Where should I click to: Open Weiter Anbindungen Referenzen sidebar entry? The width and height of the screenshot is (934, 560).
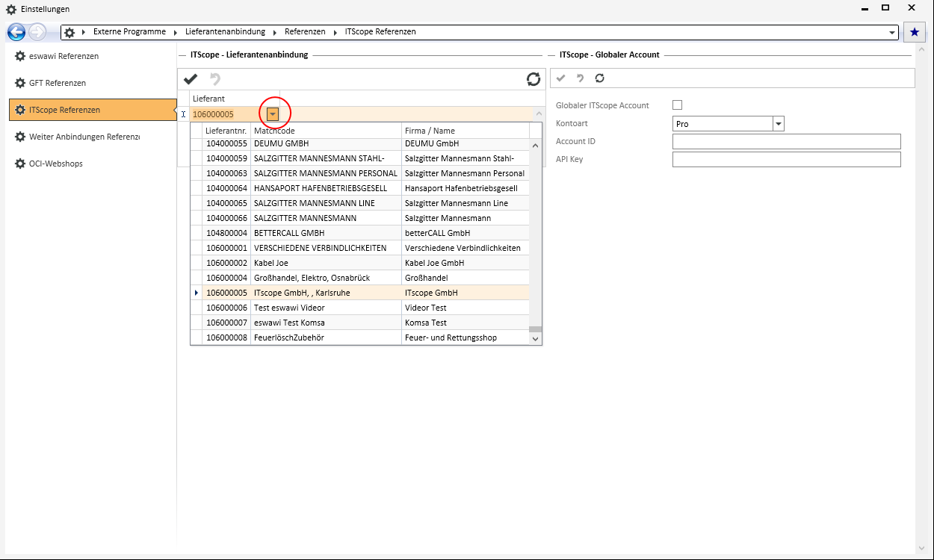(93, 137)
